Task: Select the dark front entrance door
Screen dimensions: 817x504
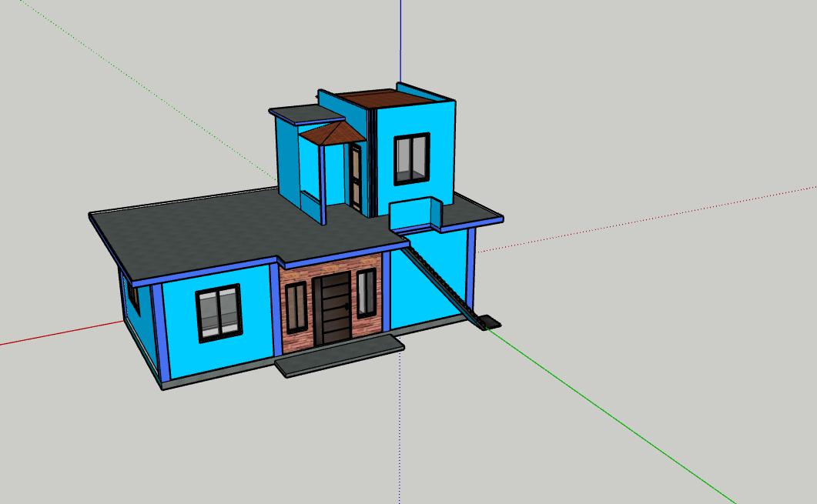Action: (x=332, y=309)
